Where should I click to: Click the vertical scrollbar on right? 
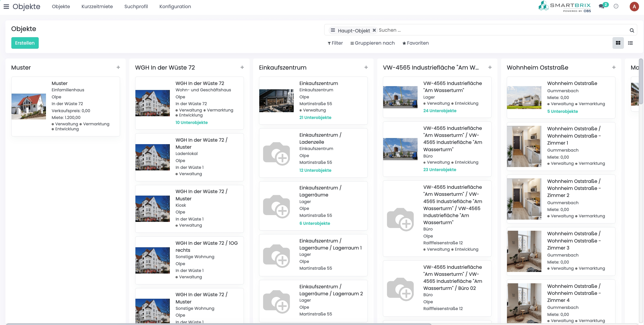641,81
